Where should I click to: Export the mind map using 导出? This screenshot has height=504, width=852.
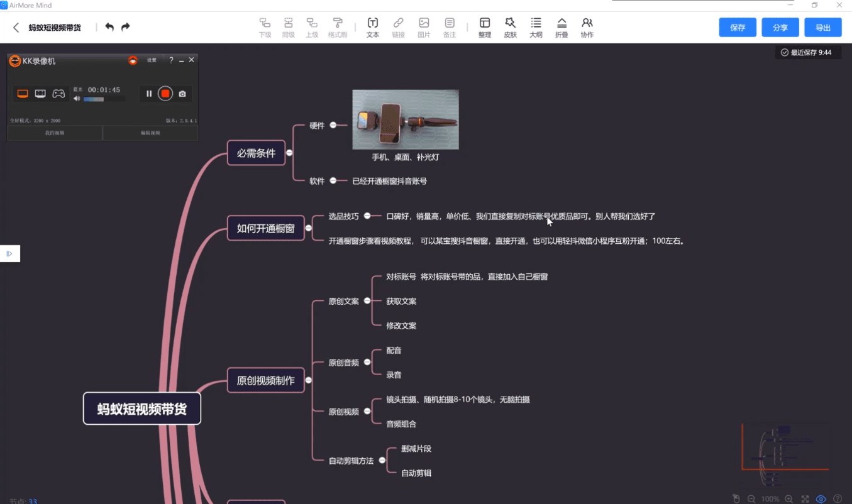822,27
